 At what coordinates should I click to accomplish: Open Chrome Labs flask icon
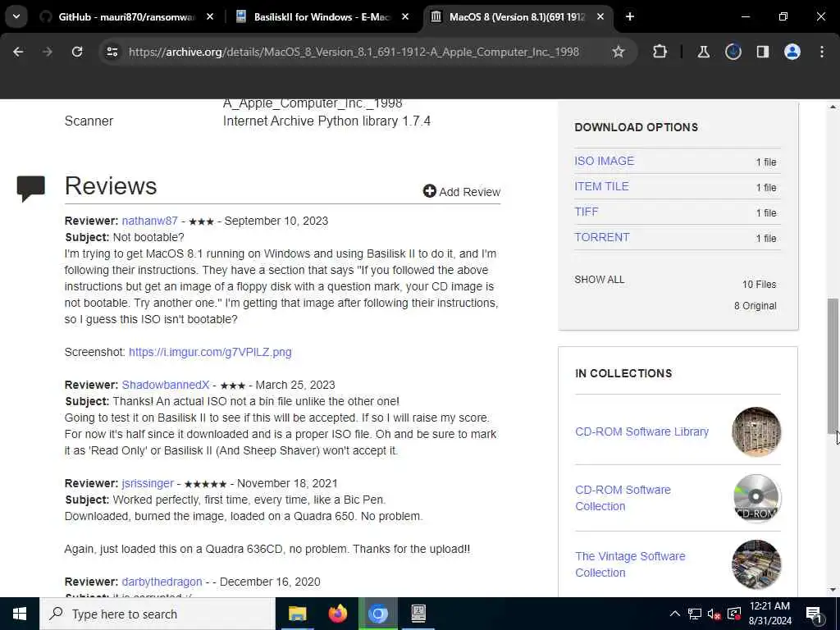[x=703, y=52]
